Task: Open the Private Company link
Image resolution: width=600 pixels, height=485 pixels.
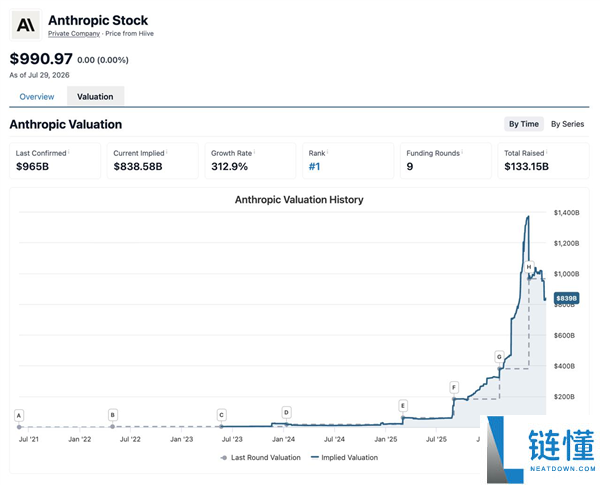Action: (74, 34)
